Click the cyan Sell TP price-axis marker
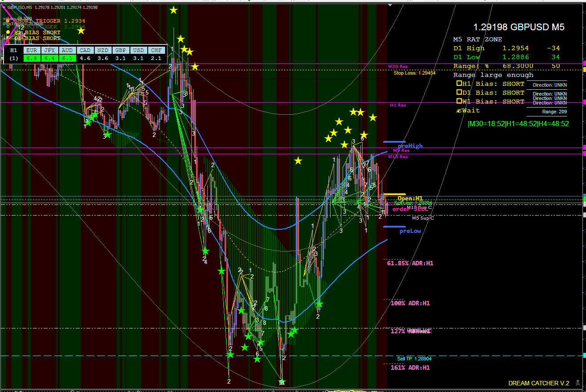The height and width of the screenshot is (392, 586). 584,356
